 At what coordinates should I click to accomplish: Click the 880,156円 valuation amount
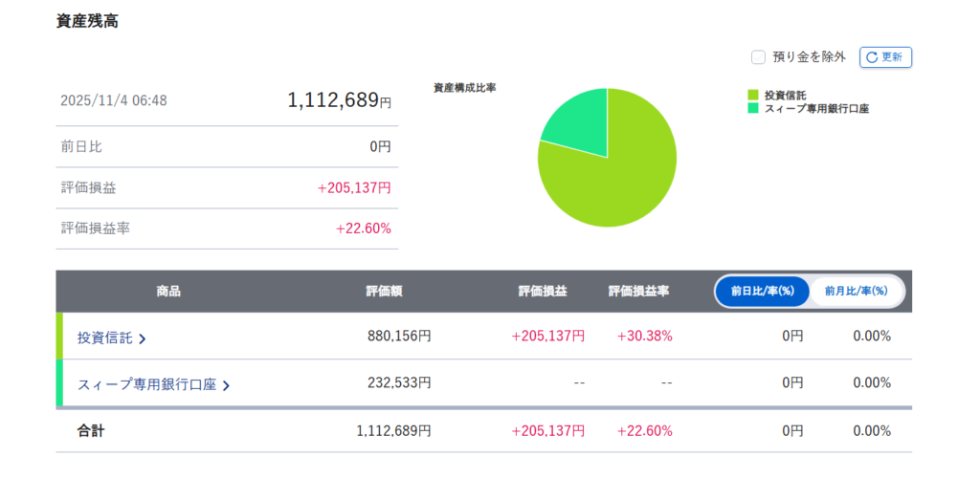(x=399, y=336)
